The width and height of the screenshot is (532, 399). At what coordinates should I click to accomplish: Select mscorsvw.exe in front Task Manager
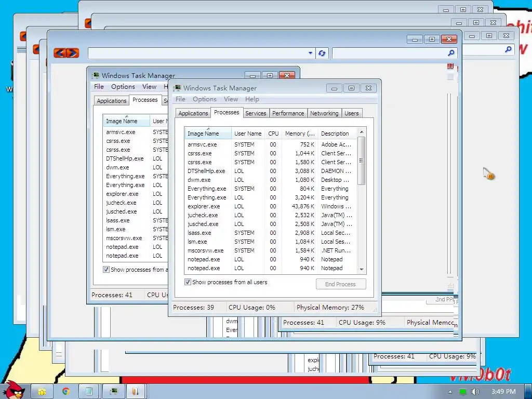pyautogui.click(x=271, y=250)
